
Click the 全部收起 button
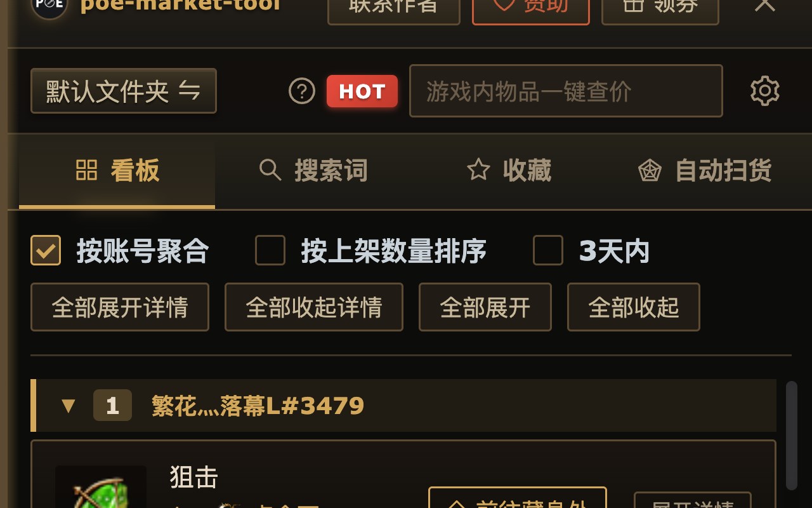[634, 307]
